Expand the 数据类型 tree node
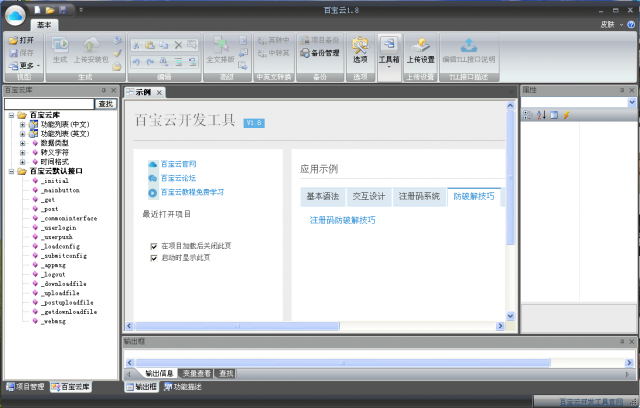 coord(22,143)
